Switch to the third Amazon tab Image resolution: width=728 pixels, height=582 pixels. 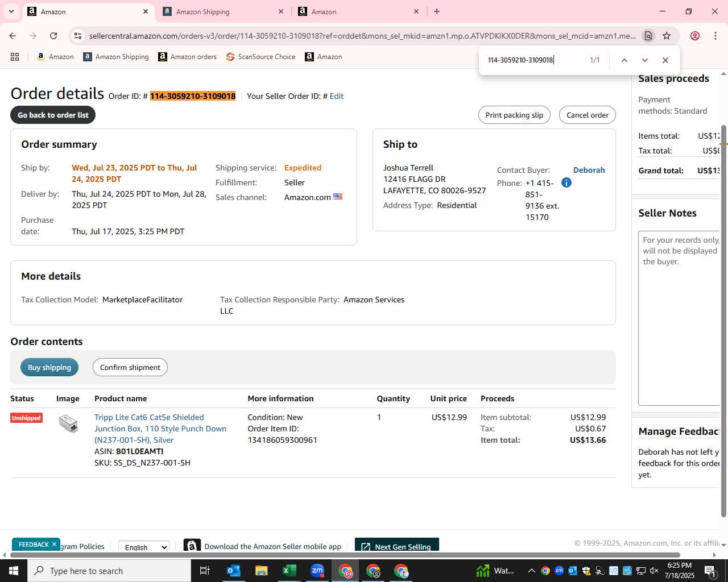click(358, 11)
